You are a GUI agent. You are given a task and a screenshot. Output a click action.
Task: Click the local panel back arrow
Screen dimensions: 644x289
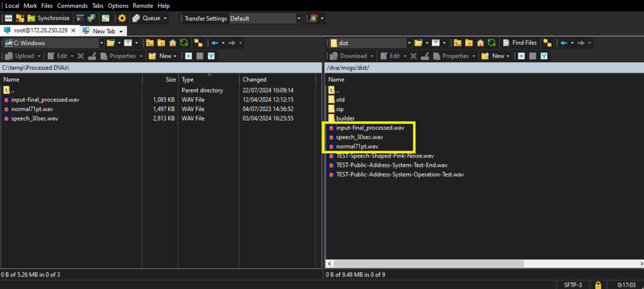tap(215, 43)
